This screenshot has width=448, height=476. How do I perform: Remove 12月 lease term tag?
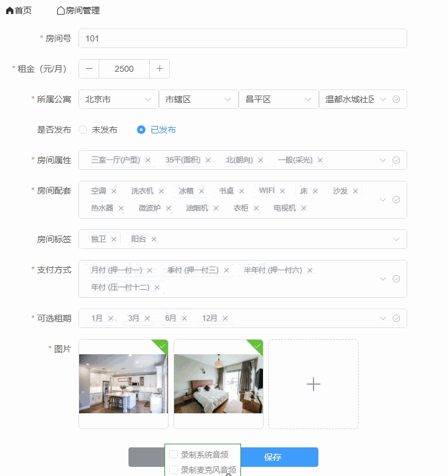(x=225, y=318)
